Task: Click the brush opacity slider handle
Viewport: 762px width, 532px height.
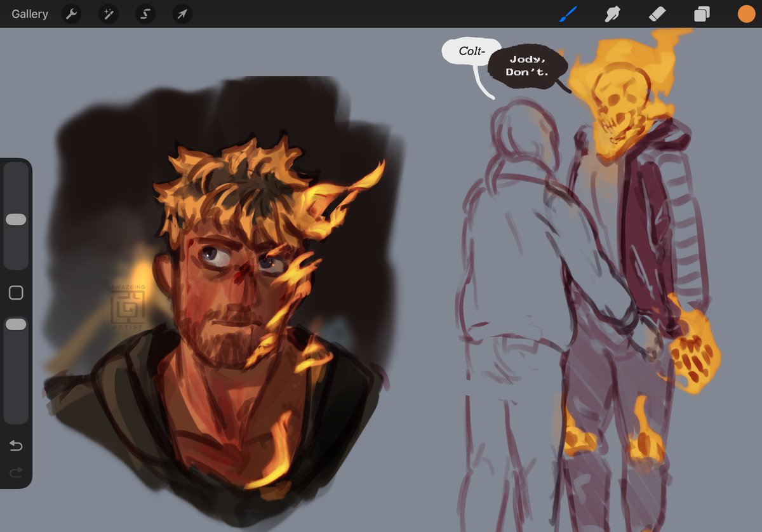Action: tap(16, 324)
